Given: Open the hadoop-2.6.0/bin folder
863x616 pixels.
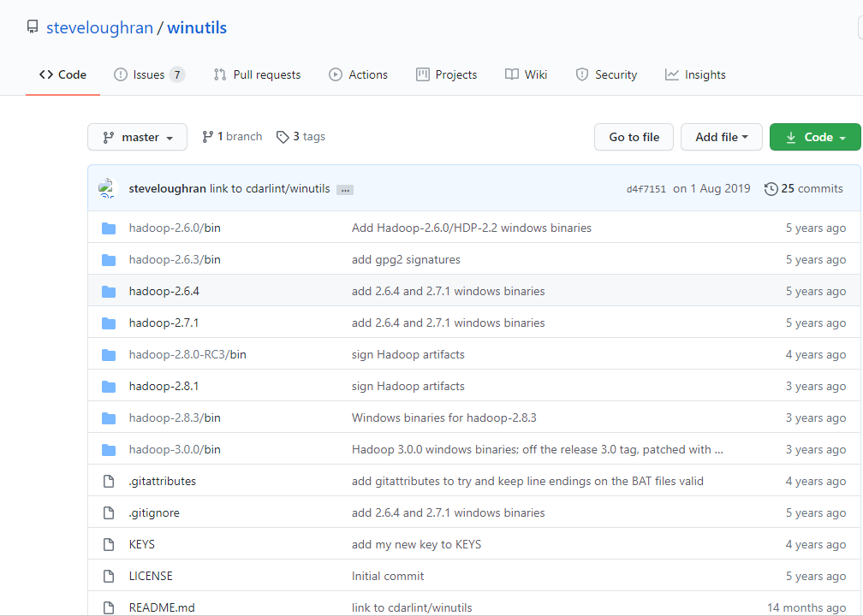Looking at the screenshot, I should point(175,228).
